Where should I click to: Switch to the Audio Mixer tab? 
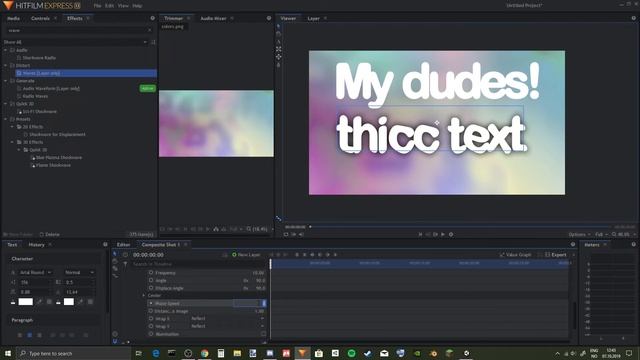[x=213, y=18]
